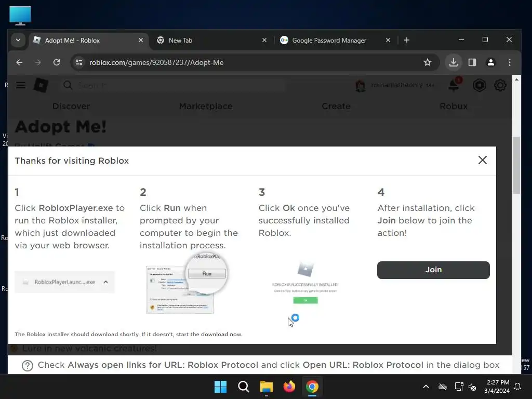Click the muted volume tray icon

point(472,387)
